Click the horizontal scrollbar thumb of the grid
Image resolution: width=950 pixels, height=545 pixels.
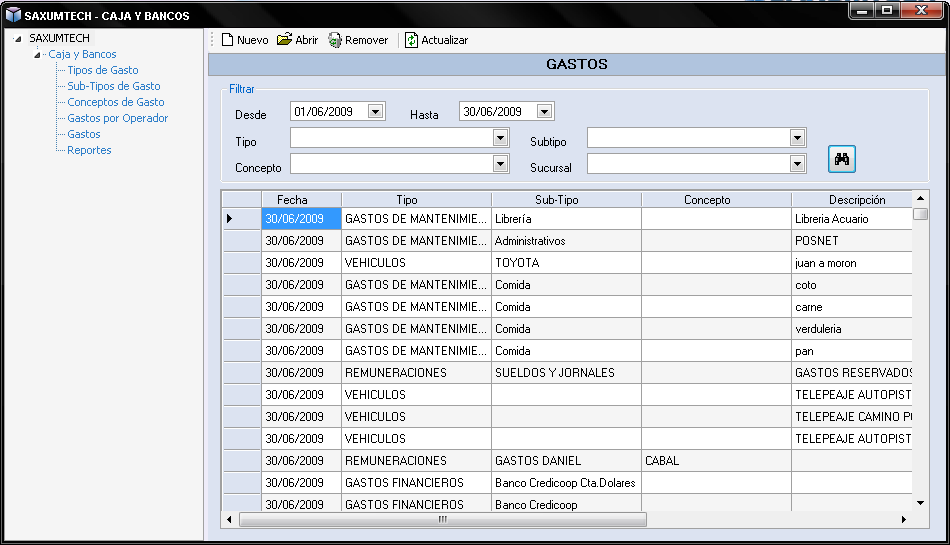tap(443, 520)
